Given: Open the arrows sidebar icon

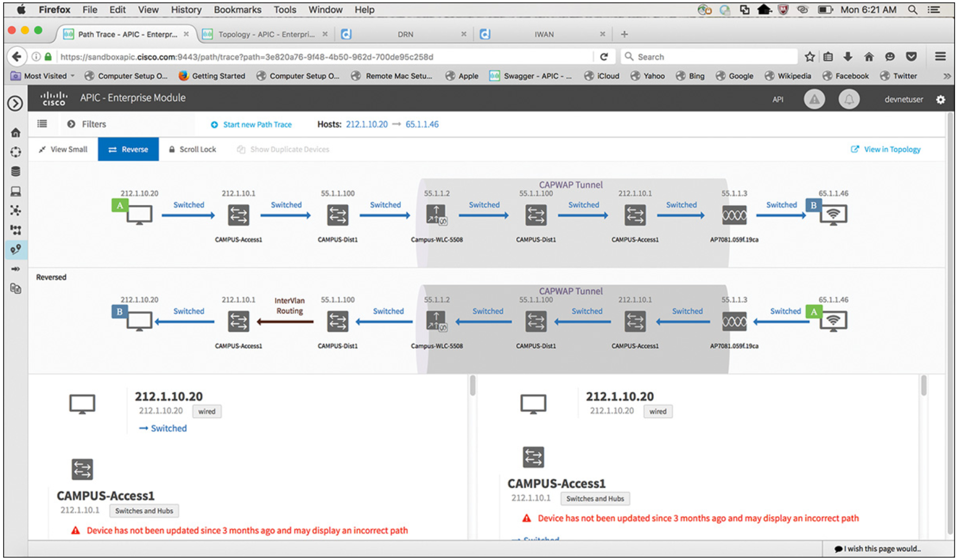Looking at the screenshot, I should click(16, 269).
